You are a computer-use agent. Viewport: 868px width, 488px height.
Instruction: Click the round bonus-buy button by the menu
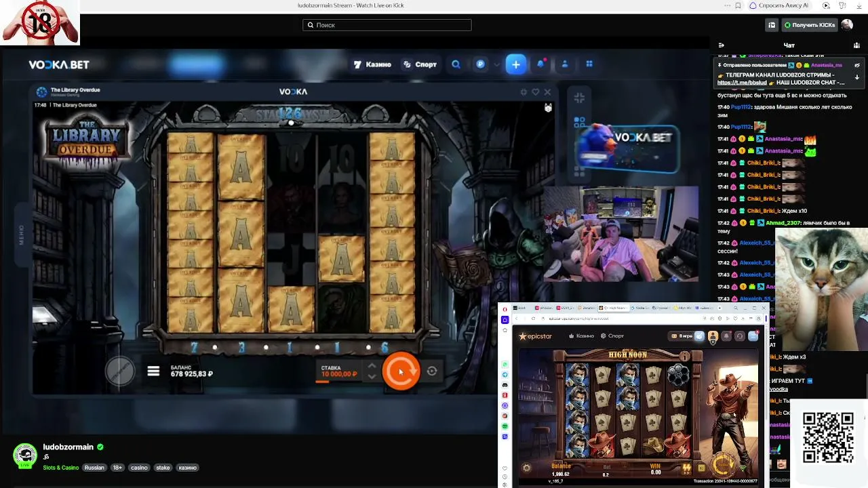(x=120, y=371)
